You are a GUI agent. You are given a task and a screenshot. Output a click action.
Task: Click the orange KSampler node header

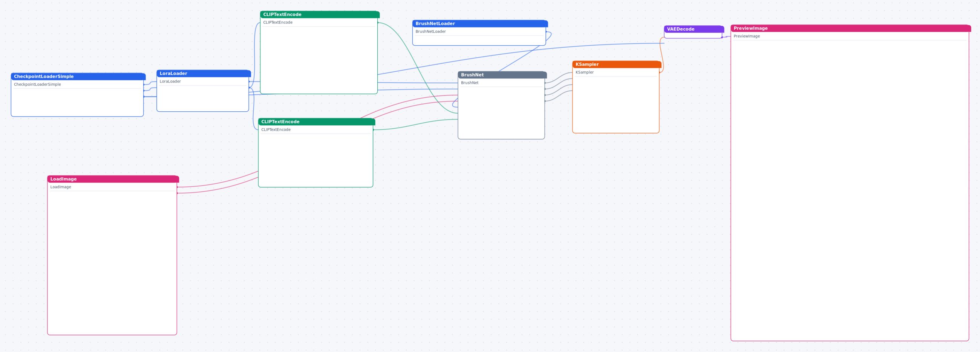click(617, 65)
